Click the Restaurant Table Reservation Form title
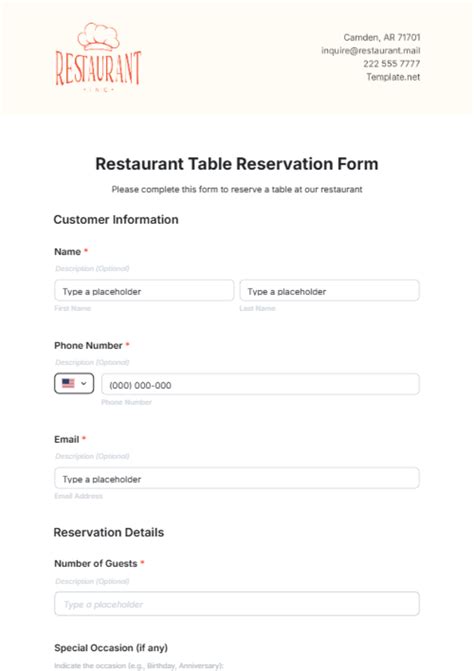This screenshot has width=474, height=671. coord(237,164)
